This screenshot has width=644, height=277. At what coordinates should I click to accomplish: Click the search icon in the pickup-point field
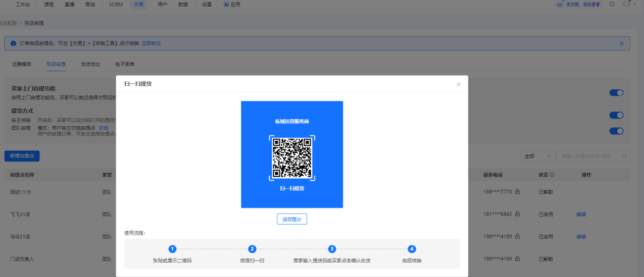624,156
